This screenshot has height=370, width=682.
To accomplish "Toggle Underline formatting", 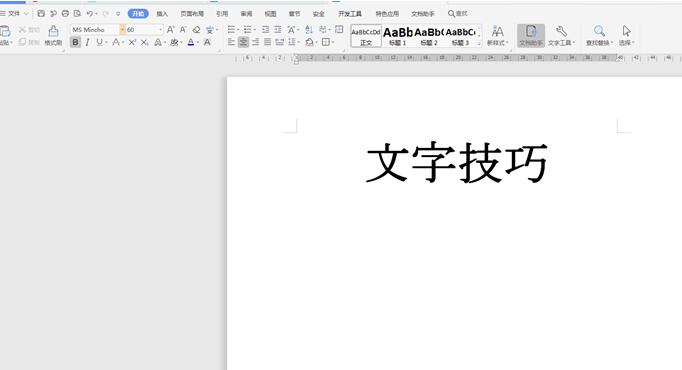I will [x=99, y=42].
